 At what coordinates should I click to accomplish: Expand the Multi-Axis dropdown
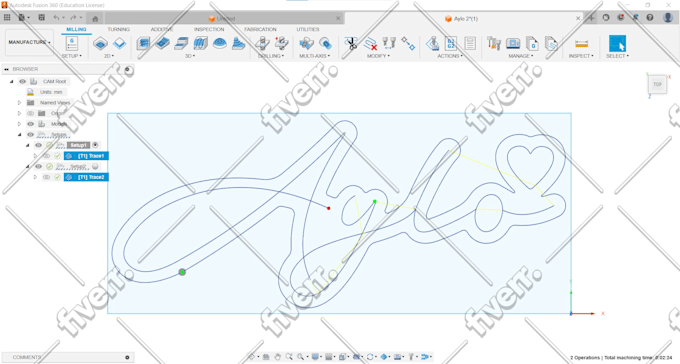point(315,56)
